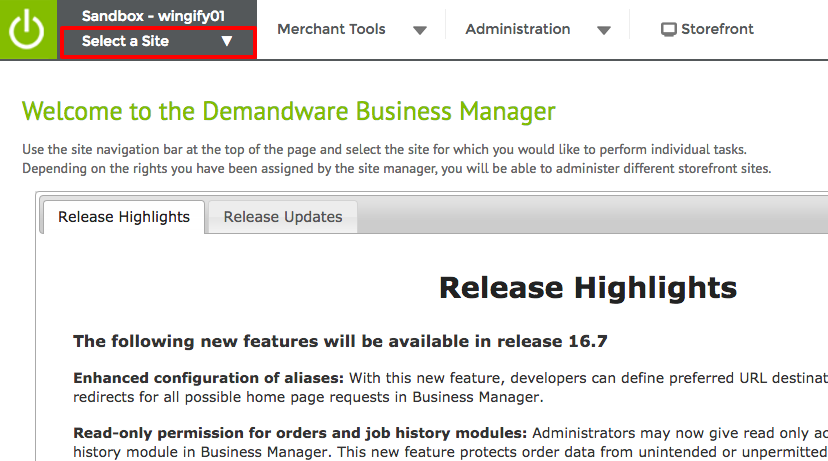Screen dimensions: 828x461
Task: Click the Welcome to Demandware Business Manager heading
Action: click(288, 111)
